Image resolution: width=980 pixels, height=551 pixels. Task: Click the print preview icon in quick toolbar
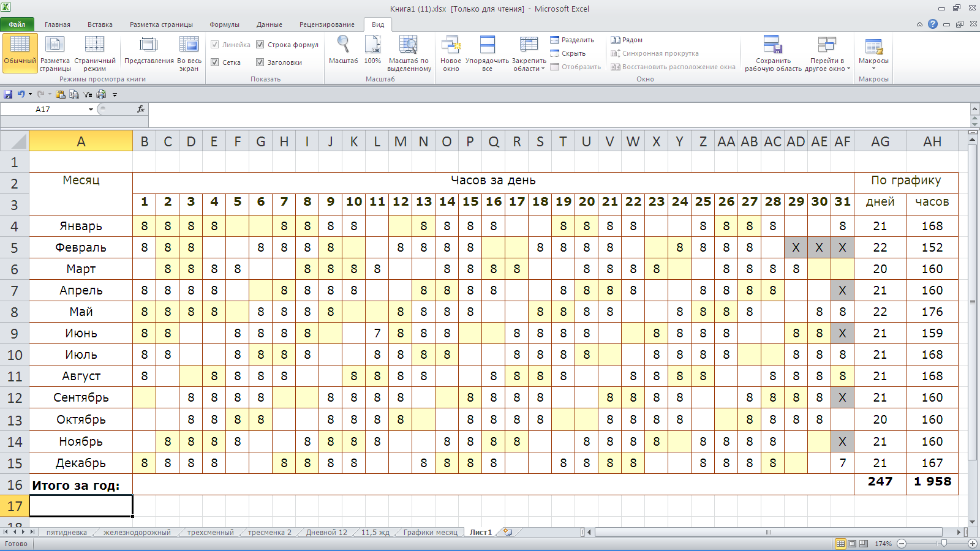[74, 94]
